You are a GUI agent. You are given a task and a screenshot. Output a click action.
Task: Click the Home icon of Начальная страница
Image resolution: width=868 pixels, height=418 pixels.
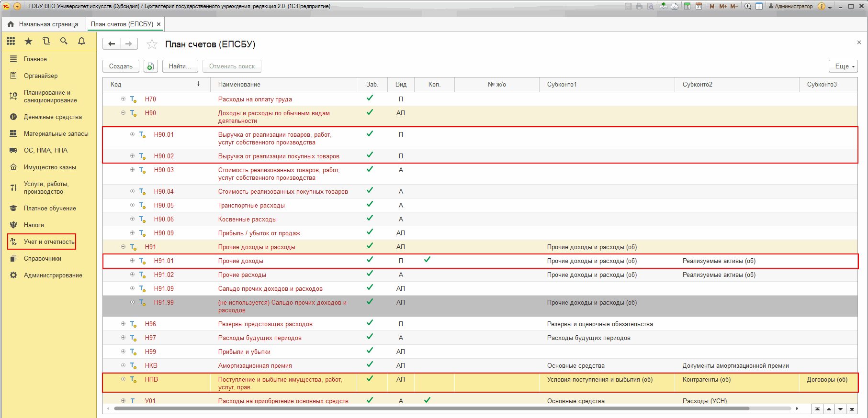click(11, 24)
